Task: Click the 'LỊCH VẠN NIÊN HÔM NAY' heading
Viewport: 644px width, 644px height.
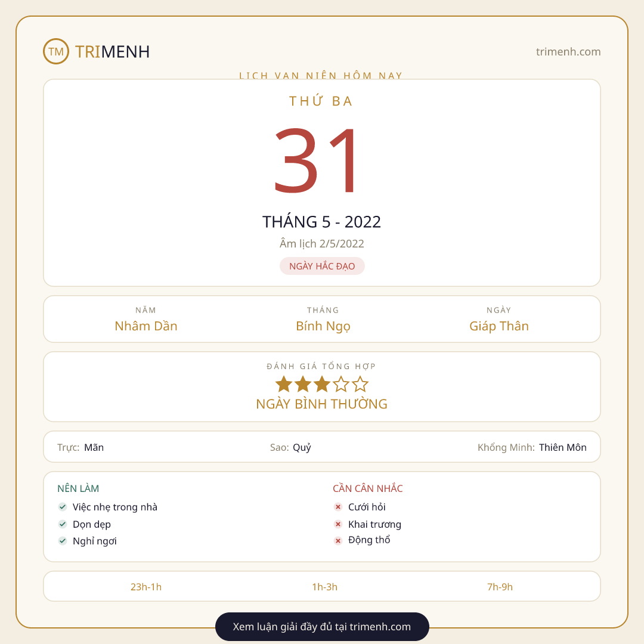Action: [321, 75]
